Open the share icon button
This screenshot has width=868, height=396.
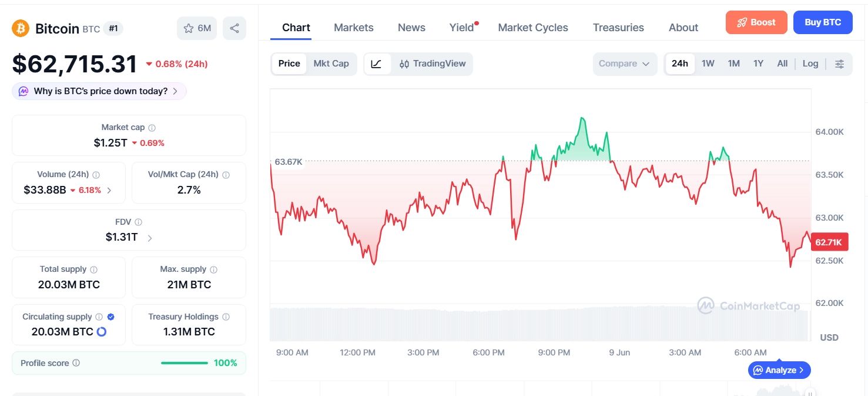point(234,28)
